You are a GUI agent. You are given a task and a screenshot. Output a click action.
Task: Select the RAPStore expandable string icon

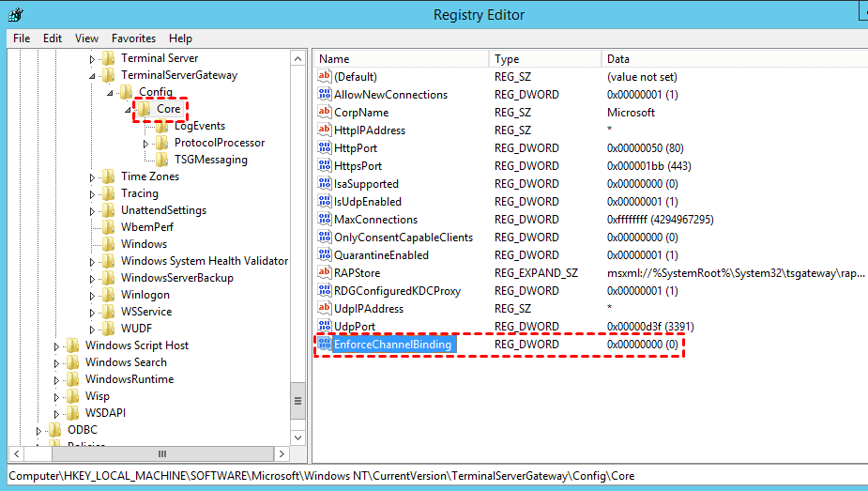[x=325, y=273]
